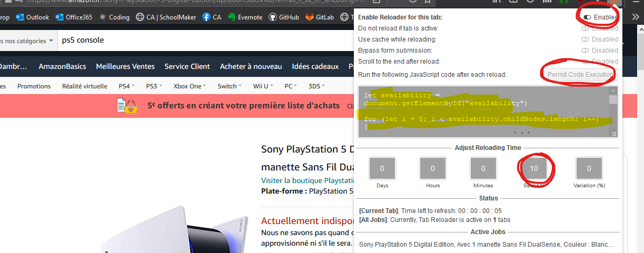This screenshot has width=644, height=253.
Task: Click the code area scrollbar up arrow
Action: pyautogui.click(x=613, y=90)
